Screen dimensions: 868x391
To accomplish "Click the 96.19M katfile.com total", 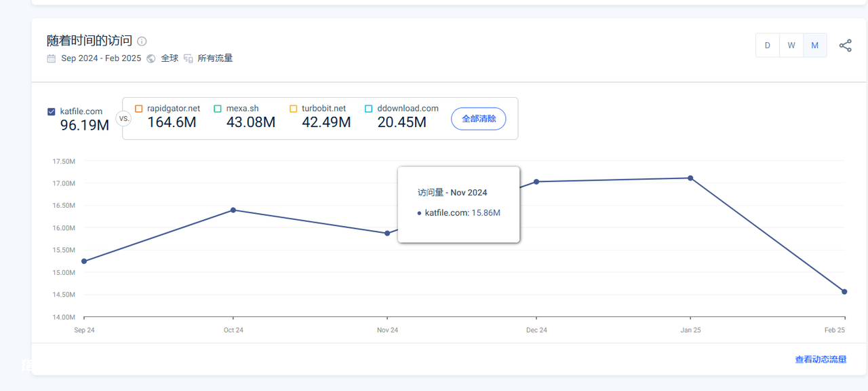I will (85, 126).
